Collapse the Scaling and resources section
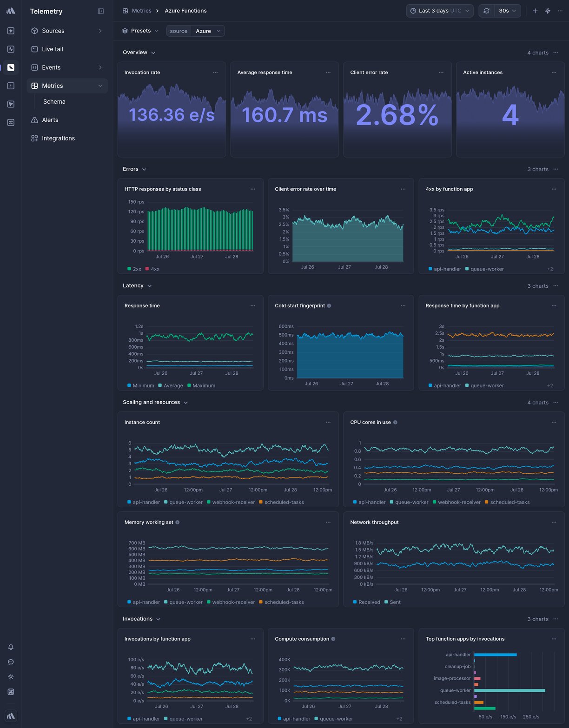Image resolution: width=569 pixels, height=728 pixels. coord(155,403)
